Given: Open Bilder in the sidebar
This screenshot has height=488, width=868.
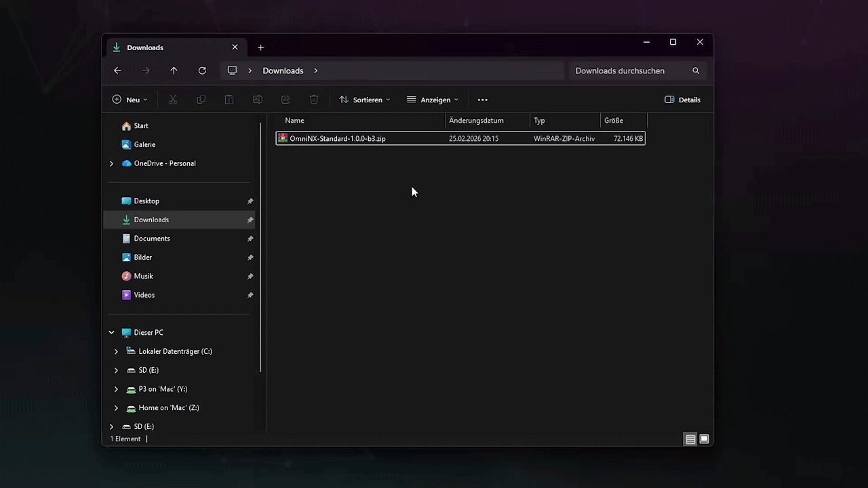Looking at the screenshot, I should [x=142, y=258].
